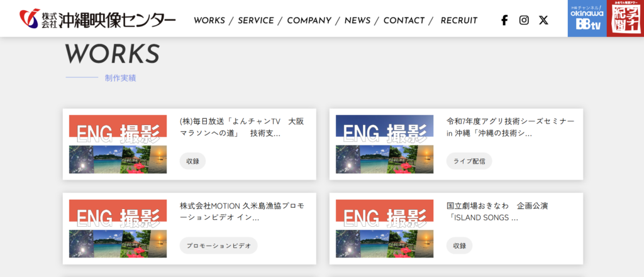Click the Facebook icon in header
The image size is (644, 277).
(x=504, y=20)
